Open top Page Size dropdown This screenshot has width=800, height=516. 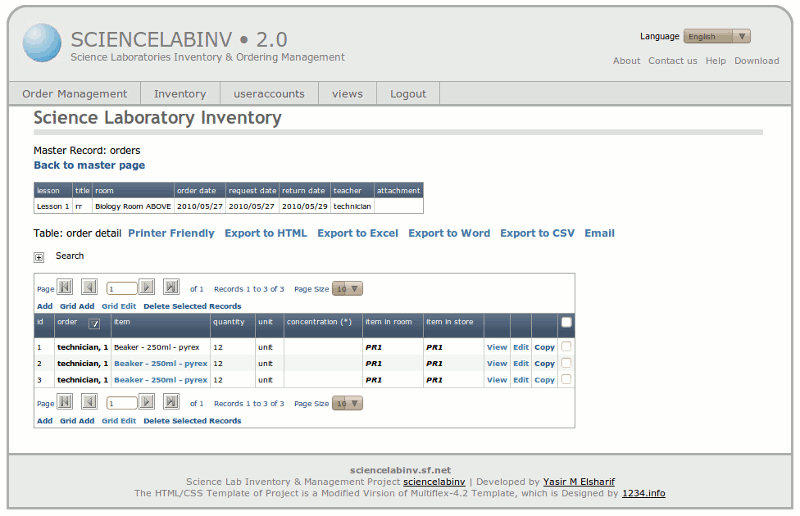tap(348, 289)
